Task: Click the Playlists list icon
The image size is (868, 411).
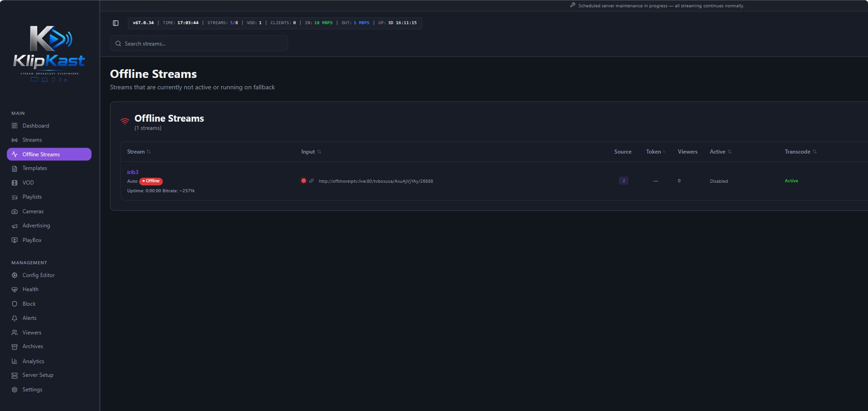Action: point(15,197)
